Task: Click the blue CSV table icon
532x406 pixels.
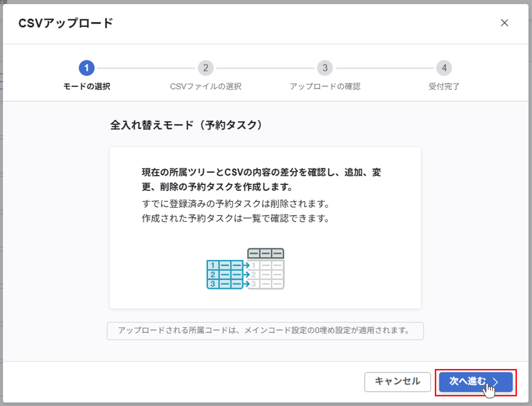Action: 225,275
